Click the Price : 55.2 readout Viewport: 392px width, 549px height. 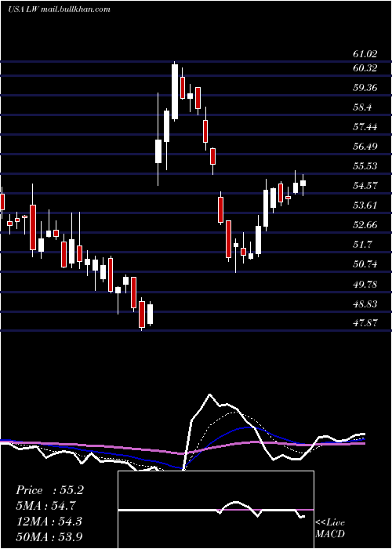49,490
